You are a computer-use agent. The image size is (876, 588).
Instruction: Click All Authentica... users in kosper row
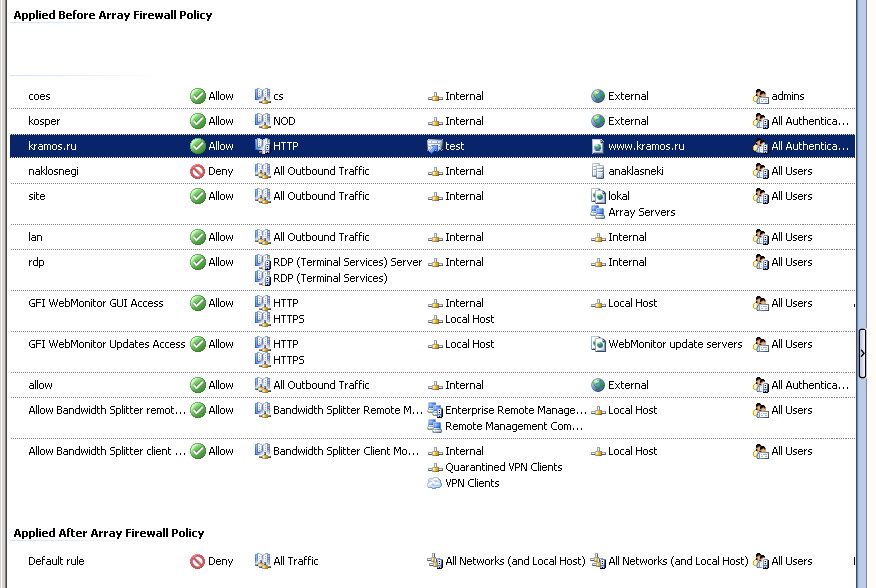pyautogui.click(x=810, y=121)
